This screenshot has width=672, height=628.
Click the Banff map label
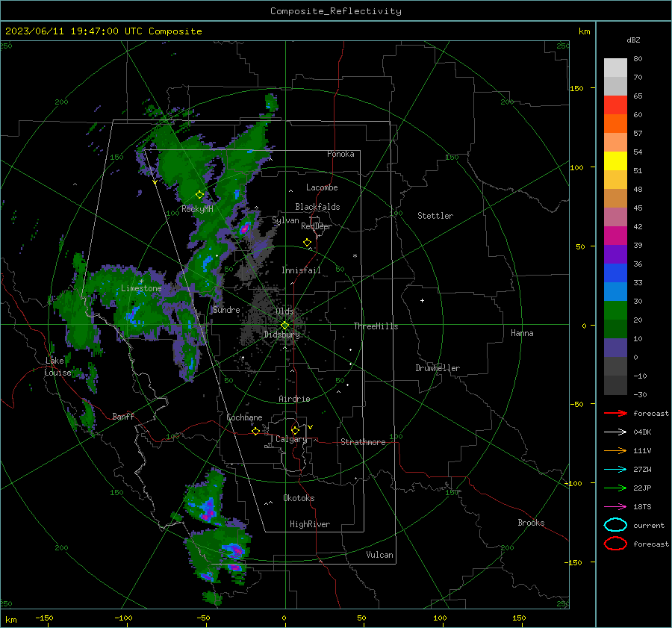(123, 416)
